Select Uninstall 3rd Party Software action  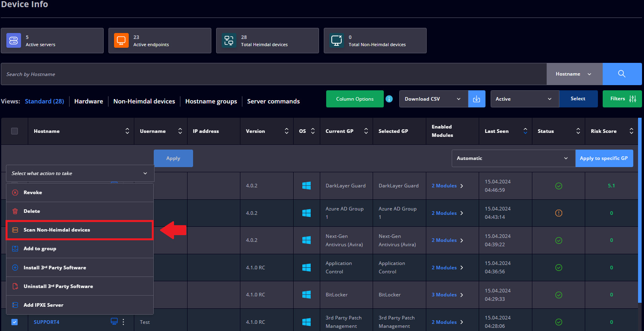click(80, 286)
